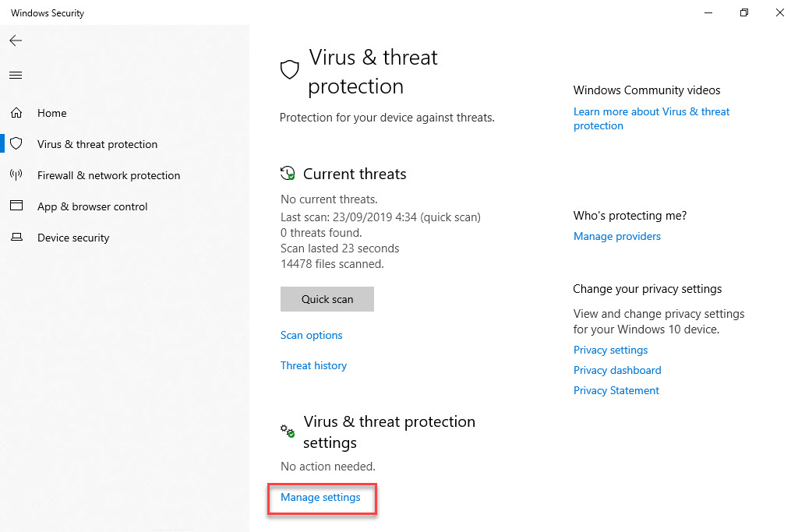Open Privacy dashboard link
Screen dimensions: 798x532
[617, 370]
